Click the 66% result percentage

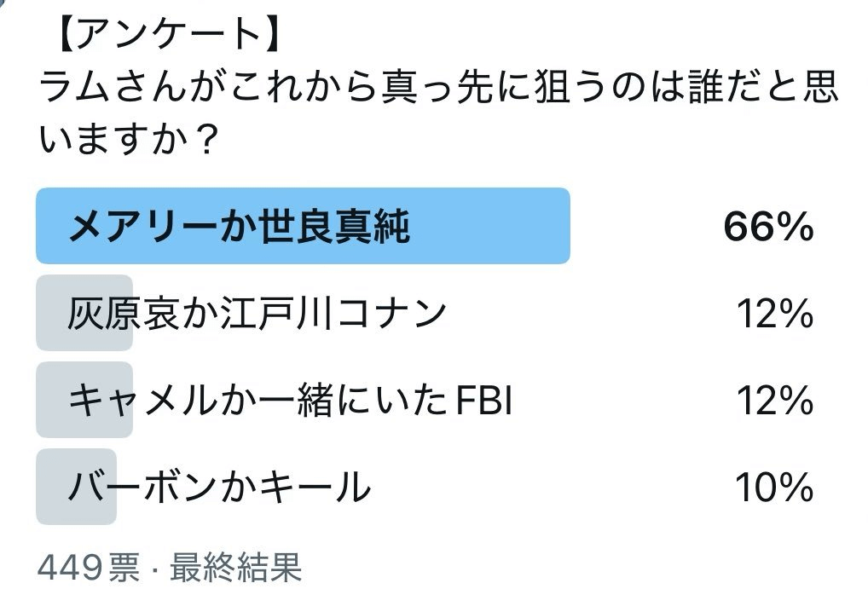click(767, 227)
